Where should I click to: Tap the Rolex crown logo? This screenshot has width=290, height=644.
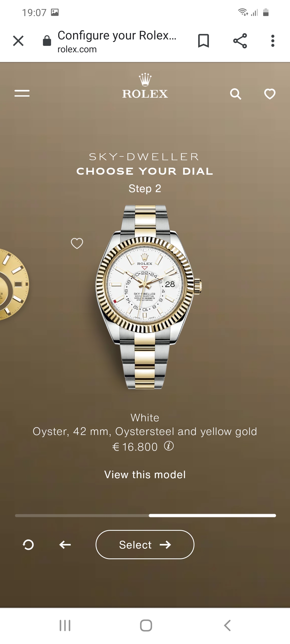click(x=145, y=86)
